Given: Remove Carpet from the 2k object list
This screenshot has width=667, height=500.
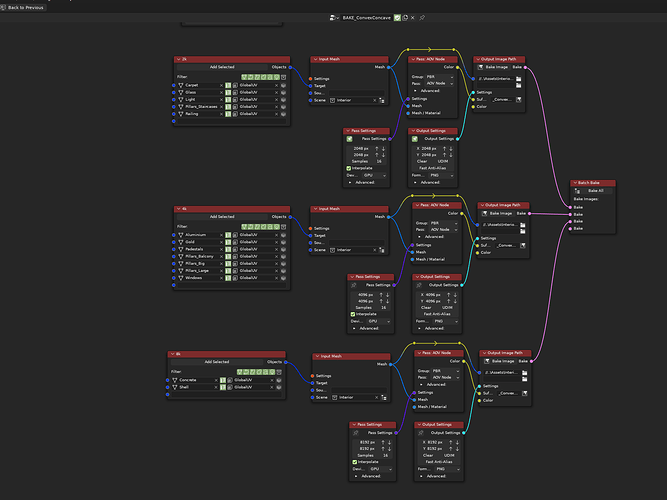Looking at the screenshot, I should coord(221,86).
